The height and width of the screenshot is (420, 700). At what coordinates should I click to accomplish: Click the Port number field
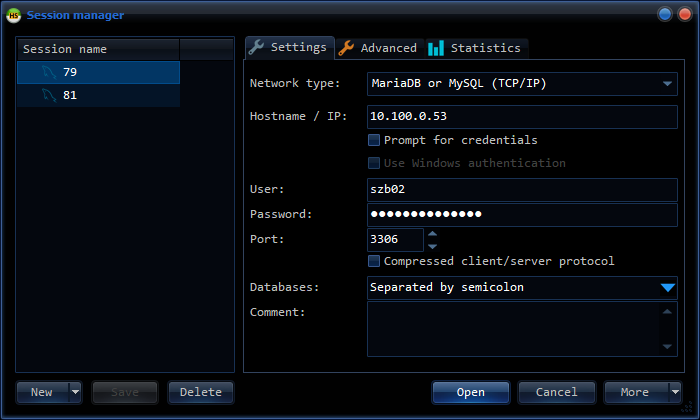tap(395, 240)
